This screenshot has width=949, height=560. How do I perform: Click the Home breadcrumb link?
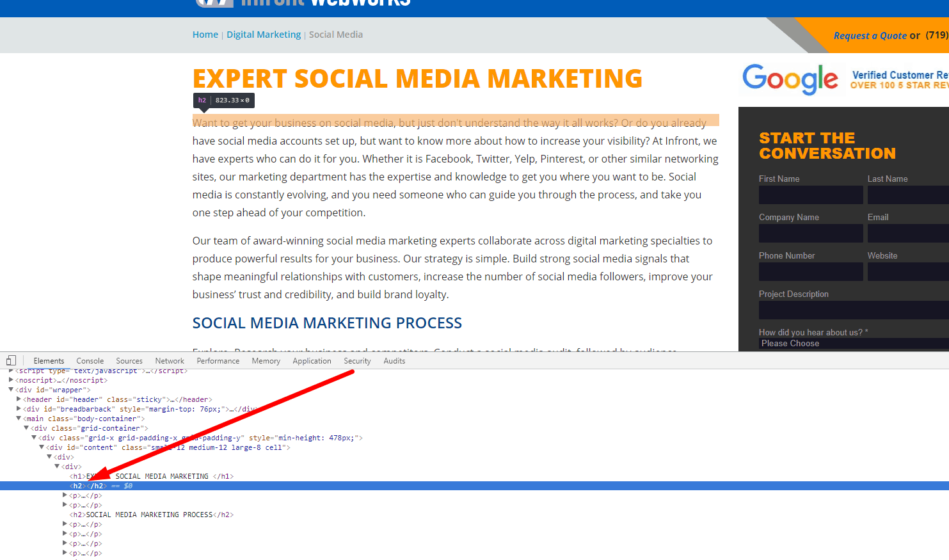coord(205,34)
